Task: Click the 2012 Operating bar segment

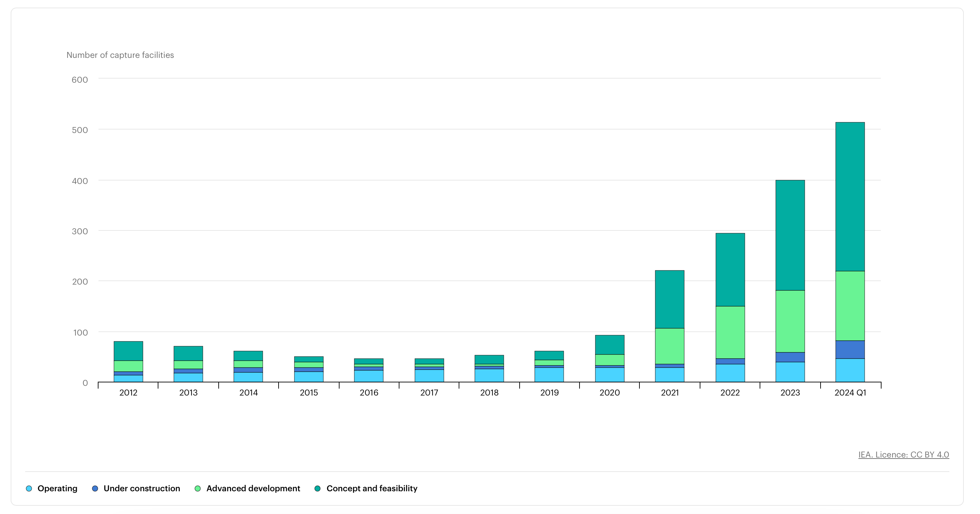Action: click(x=128, y=379)
